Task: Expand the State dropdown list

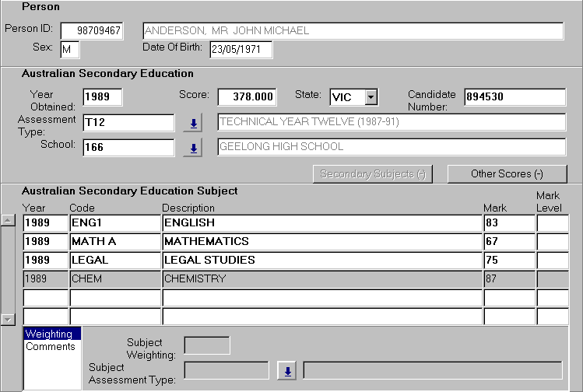Action: (371, 97)
